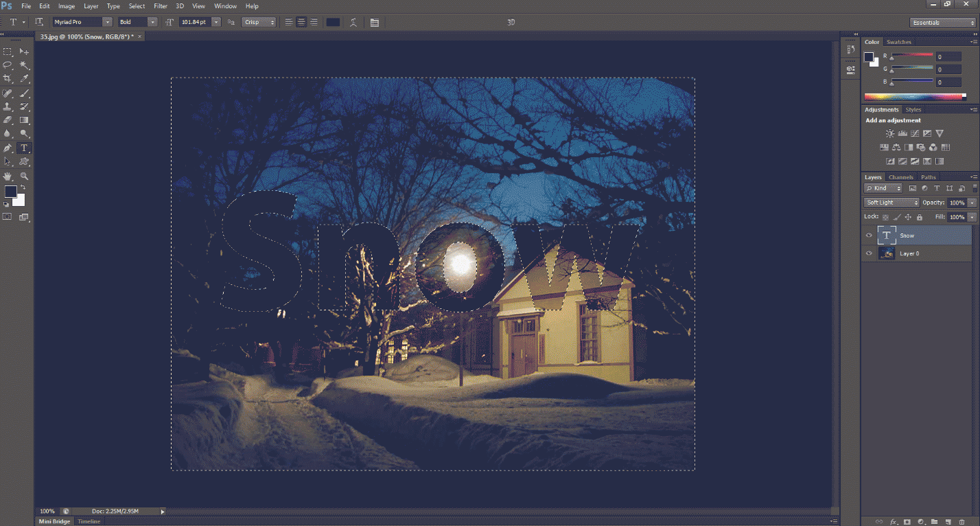Open the Opacity slider dropdown arrow
Image resolution: width=980 pixels, height=526 pixels.
[x=972, y=203]
